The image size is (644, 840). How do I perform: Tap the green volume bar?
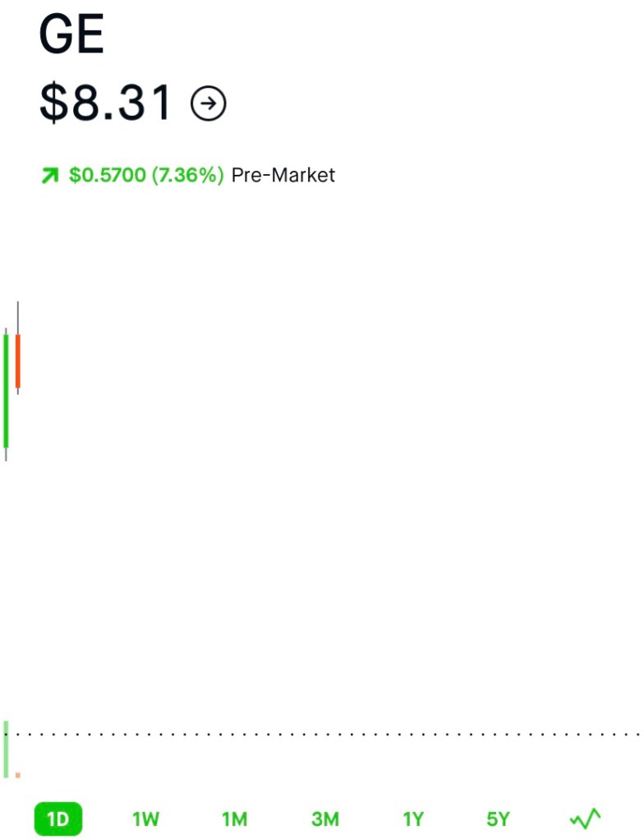(7, 748)
